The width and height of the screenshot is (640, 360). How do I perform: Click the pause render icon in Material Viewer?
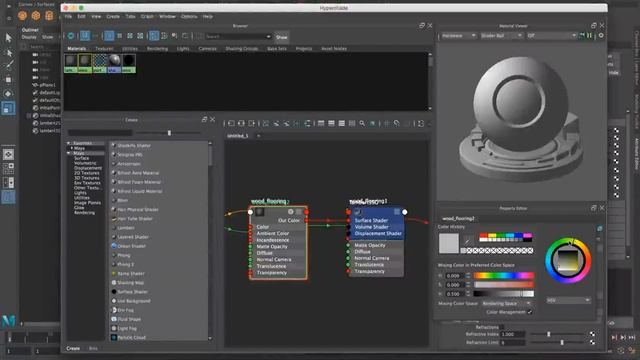[589, 36]
